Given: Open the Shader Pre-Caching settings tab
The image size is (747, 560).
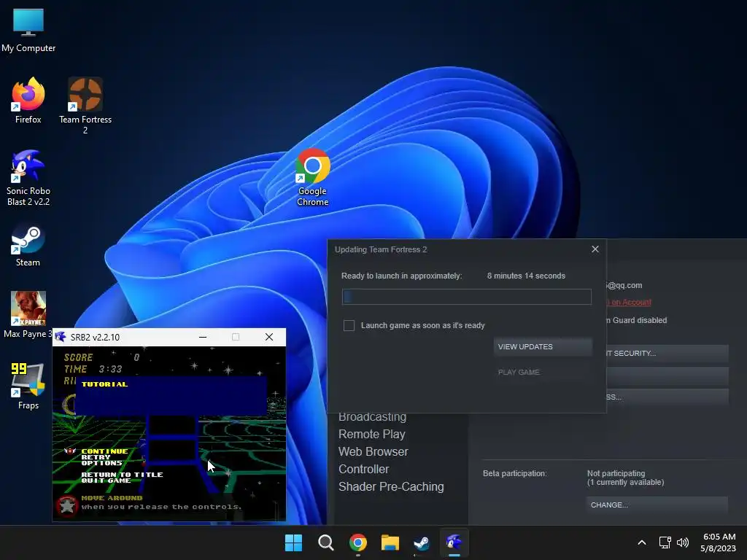Looking at the screenshot, I should point(391,486).
